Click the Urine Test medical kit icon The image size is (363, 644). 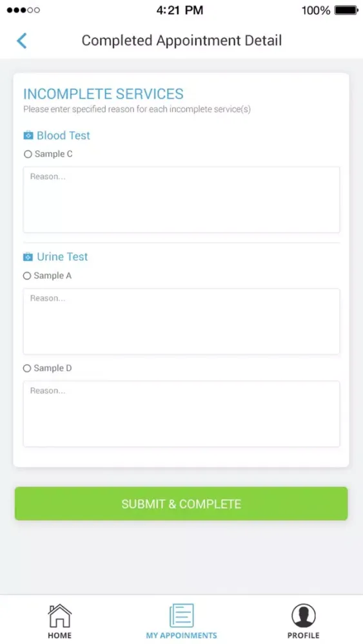[x=28, y=257]
